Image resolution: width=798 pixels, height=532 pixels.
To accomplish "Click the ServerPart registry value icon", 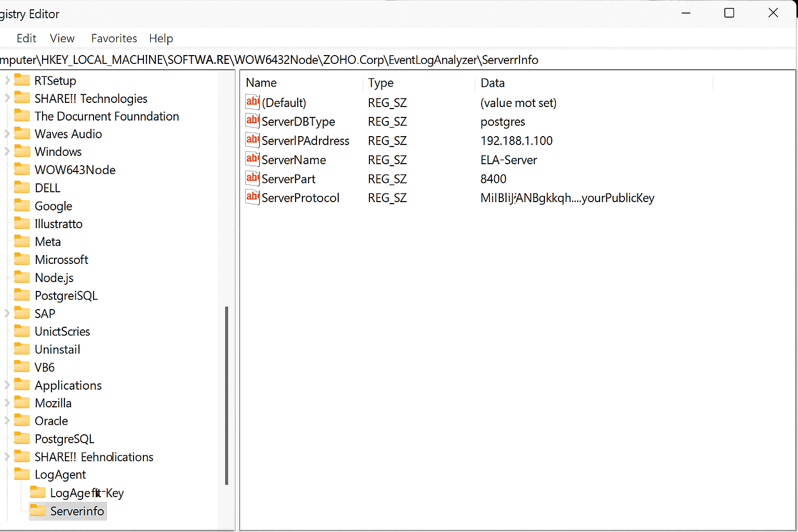I will pyautogui.click(x=252, y=179).
